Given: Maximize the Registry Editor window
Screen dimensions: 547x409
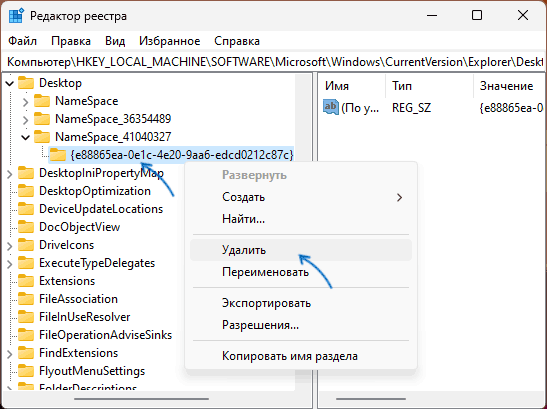Looking at the screenshot, I should point(477,15).
